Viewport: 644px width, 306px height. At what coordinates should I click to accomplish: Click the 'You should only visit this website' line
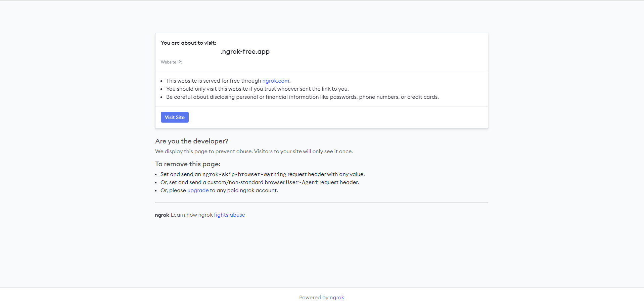(x=258, y=89)
